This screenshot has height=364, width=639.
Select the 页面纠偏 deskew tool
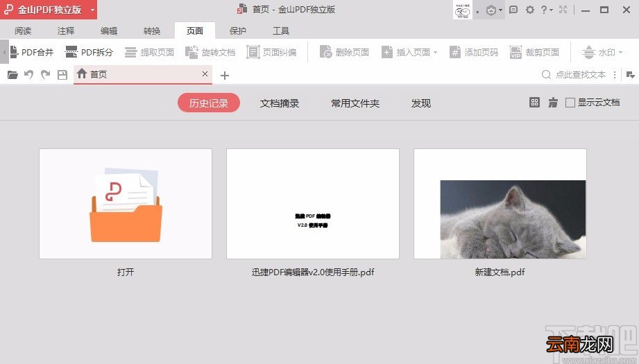pos(271,52)
